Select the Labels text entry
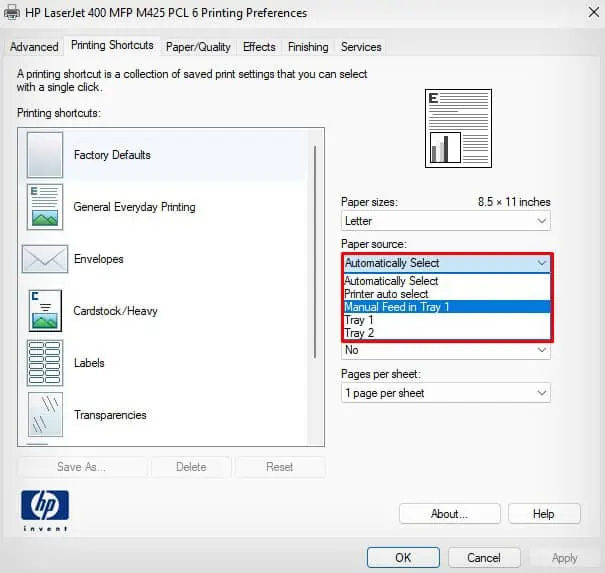This screenshot has height=573, width=605. click(89, 363)
